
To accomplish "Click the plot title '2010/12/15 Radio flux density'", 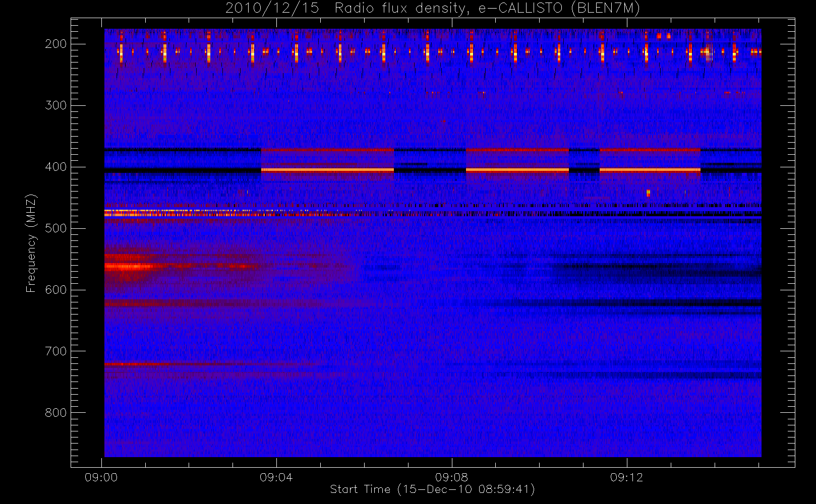I will (x=433, y=8).
